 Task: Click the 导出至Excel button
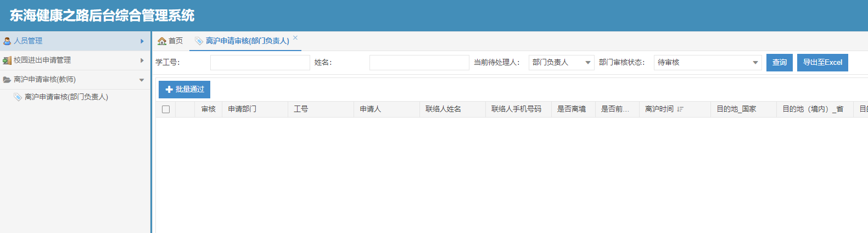point(822,63)
